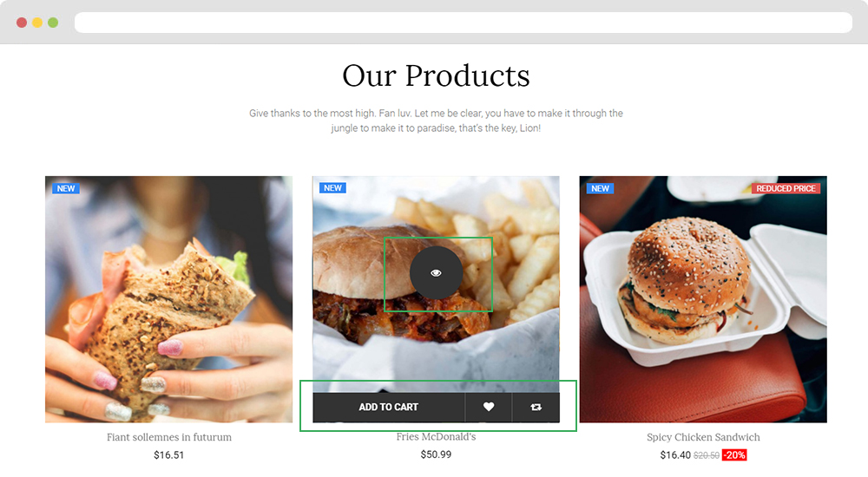Click the $16.51 price text
Screen dimensions: 868x477
[169, 455]
